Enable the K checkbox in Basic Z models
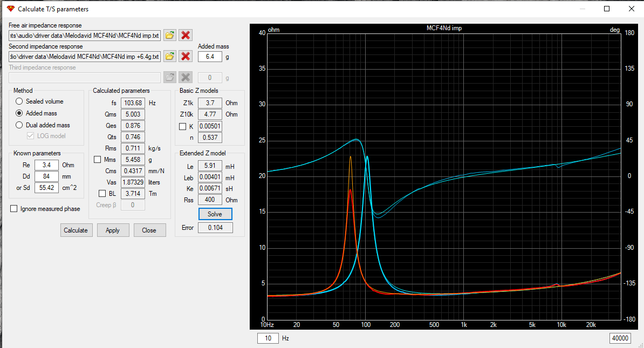644x348 pixels. click(183, 127)
